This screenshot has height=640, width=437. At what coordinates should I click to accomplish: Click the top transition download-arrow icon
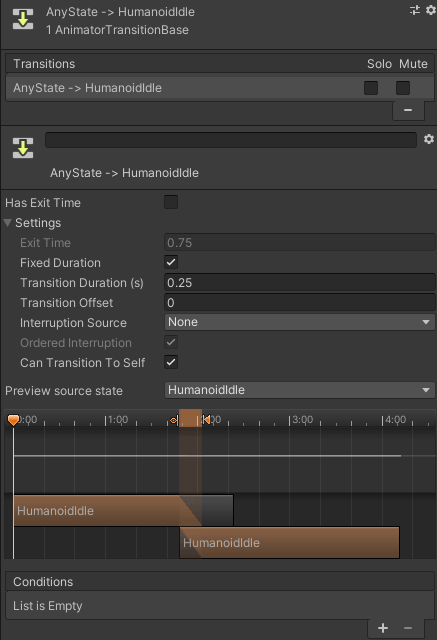click(x=23, y=20)
